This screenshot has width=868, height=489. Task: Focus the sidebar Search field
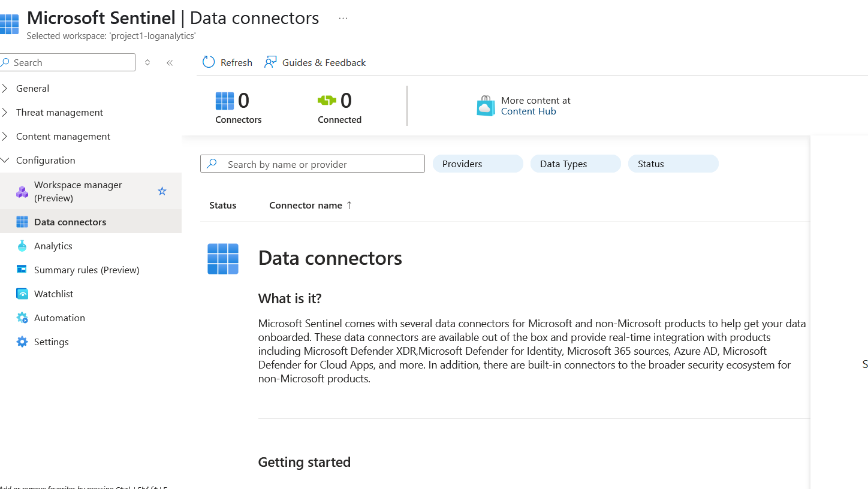click(68, 62)
